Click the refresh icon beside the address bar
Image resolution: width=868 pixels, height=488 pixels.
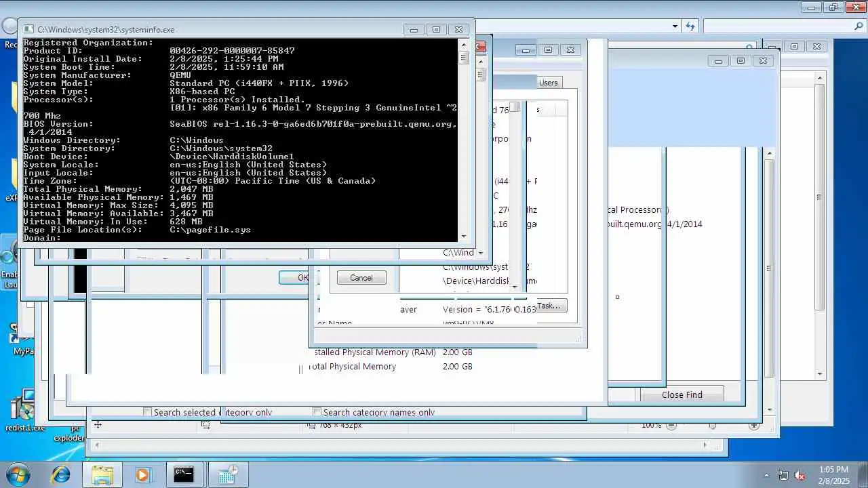pos(690,26)
